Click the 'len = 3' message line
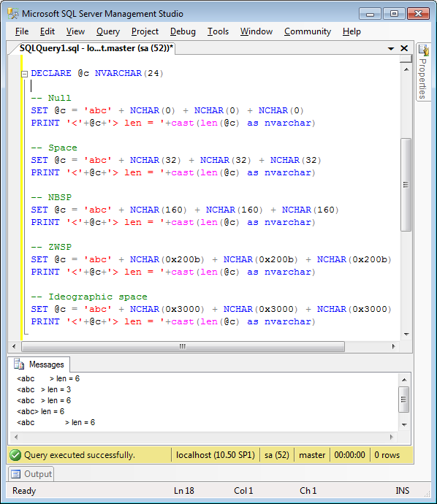 pyautogui.click(x=44, y=389)
